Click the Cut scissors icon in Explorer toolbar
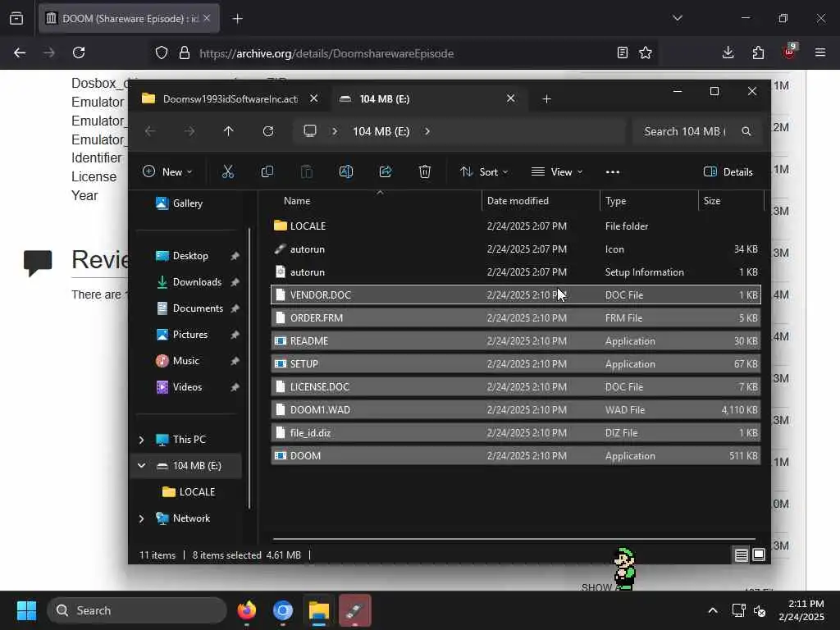The height and width of the screenshot is (630, 840). [228, 171]
